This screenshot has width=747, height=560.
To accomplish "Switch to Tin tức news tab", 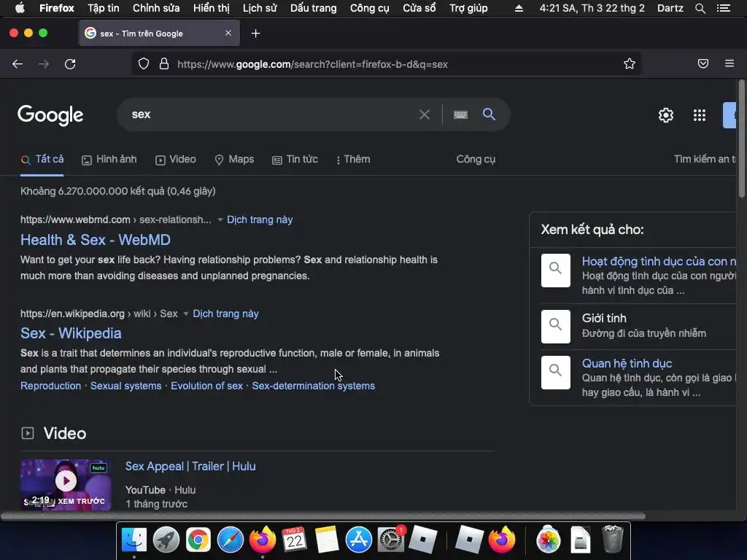I will 295,160.
